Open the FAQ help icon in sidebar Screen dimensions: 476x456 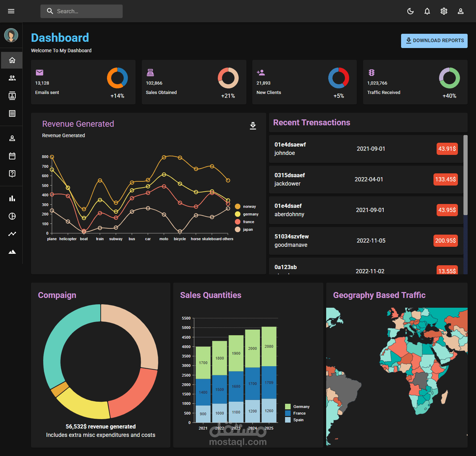[12, 174]
